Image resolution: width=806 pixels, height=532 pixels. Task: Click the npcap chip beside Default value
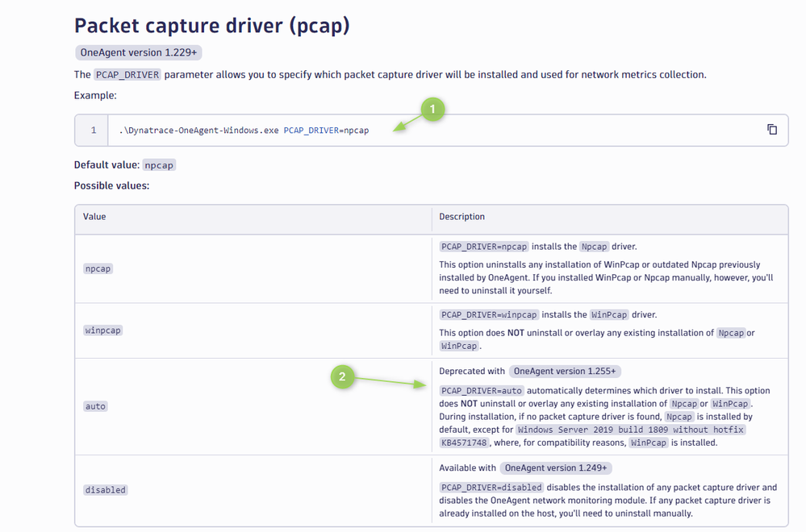point(159,165)
